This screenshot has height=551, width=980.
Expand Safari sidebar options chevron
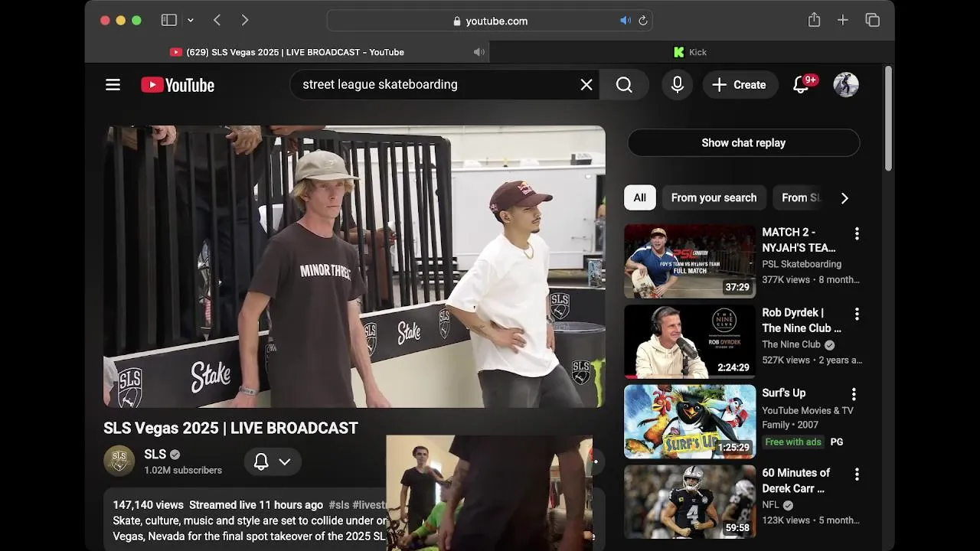[x=191, y=21]
